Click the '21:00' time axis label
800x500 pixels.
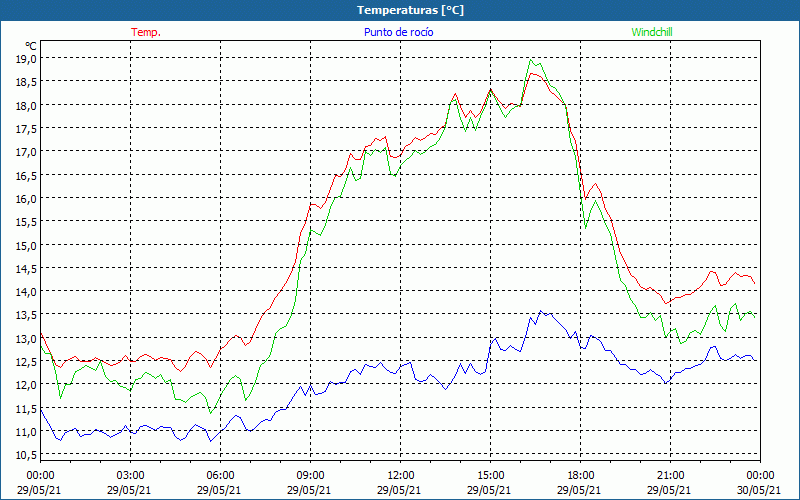pos(670,475)
